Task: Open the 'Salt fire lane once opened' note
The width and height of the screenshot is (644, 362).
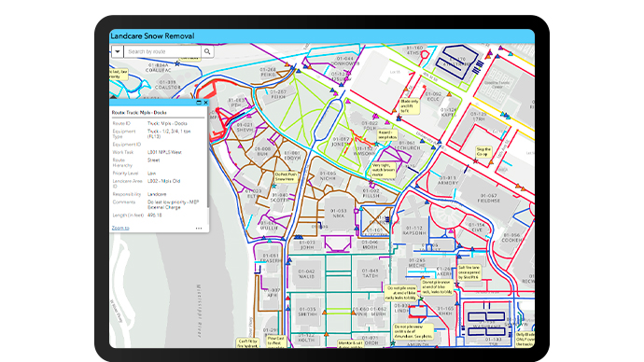Action: pyautogui.click(x=469, y=272)
